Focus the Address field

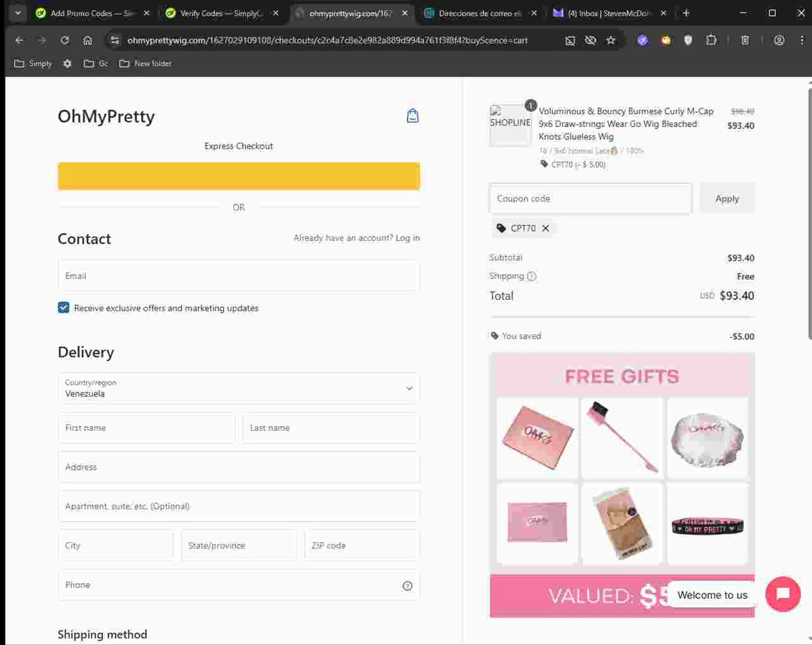tap(239, 467)
